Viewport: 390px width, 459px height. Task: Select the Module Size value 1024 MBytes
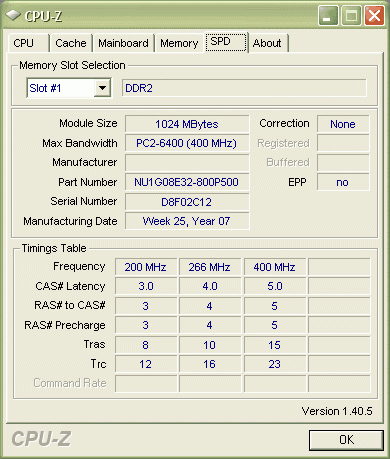(x=187, y=124)
